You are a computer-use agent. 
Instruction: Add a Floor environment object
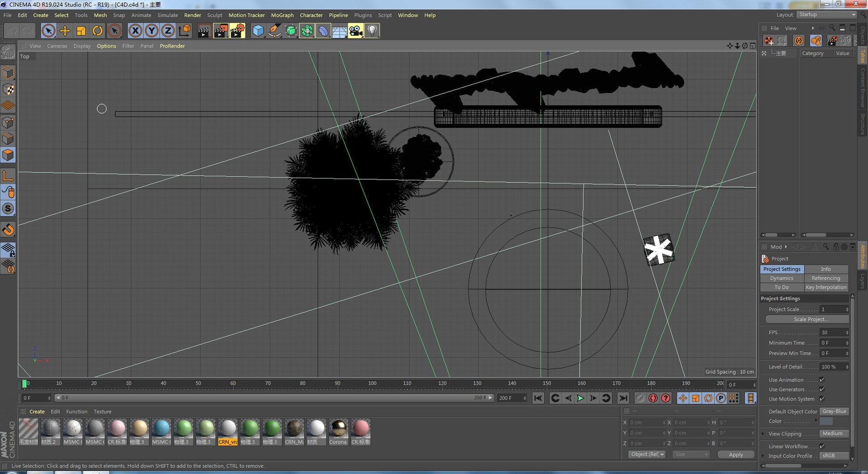pyautogui.click(x=340, y=31)
